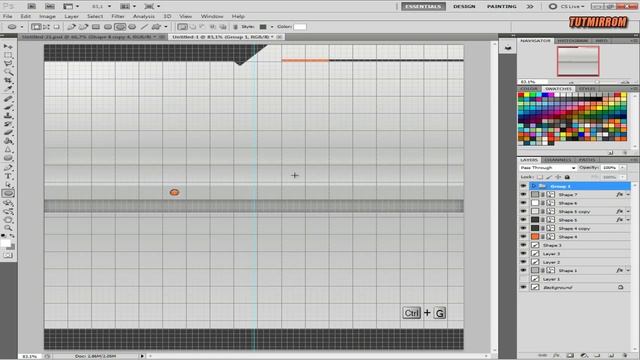Screen dimensions: 640x360
Task: Select the Zoom tool in the toolbox
Action: (x=8, y=228)
